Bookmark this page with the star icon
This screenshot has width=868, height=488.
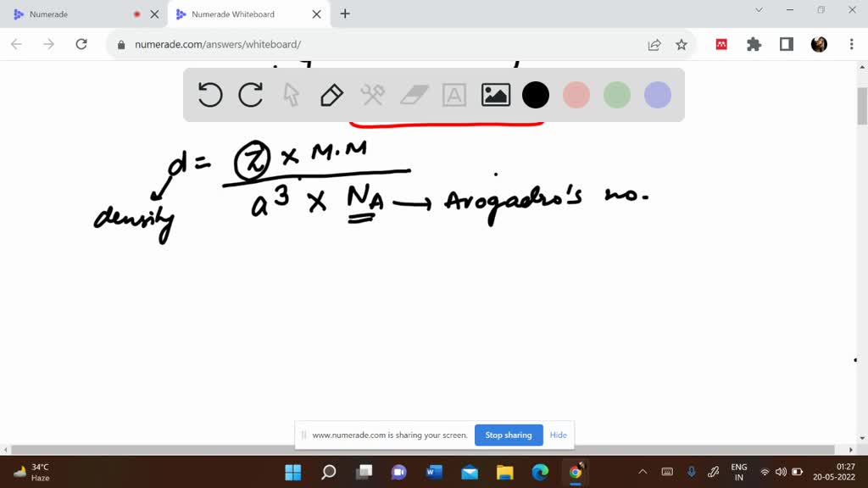point(682,45)
